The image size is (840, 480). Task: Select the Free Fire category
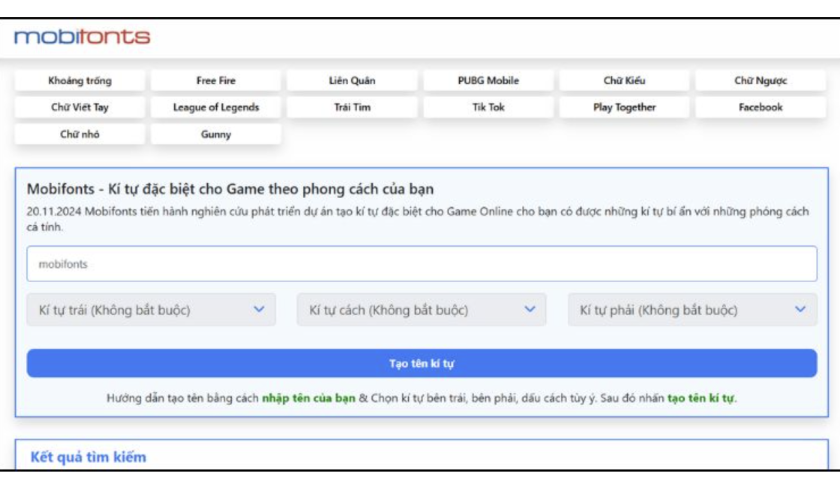[216, 81]
